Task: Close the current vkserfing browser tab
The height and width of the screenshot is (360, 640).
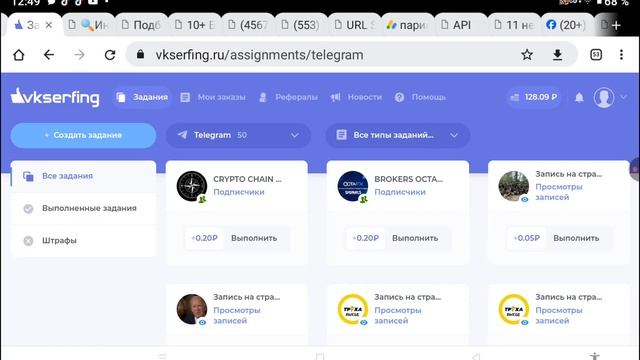Action: (49, 25)
